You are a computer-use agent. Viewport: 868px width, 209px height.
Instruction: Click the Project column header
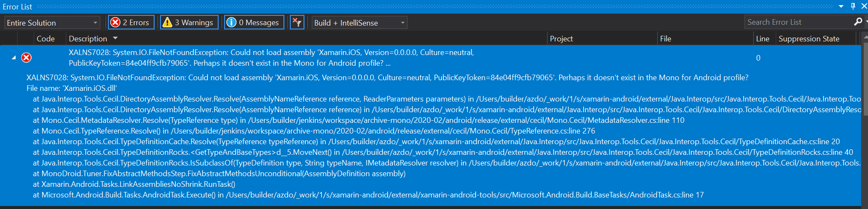(x=561, y=39)
